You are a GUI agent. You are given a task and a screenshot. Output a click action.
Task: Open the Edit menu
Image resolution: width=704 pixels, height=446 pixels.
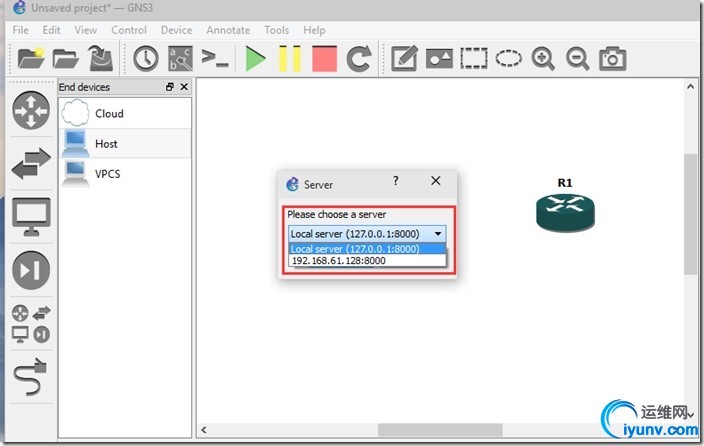click(x=51, y=30)
